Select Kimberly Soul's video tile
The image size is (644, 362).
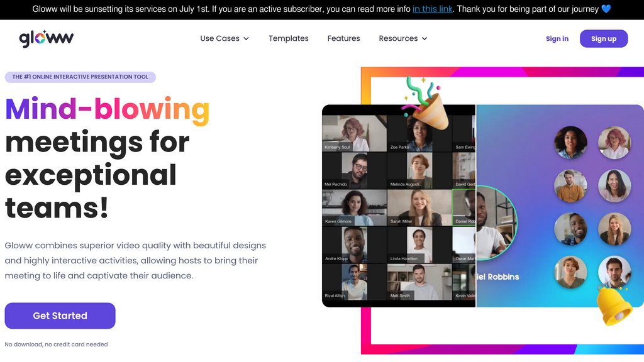pyautogui.click(x=354, y=133)
